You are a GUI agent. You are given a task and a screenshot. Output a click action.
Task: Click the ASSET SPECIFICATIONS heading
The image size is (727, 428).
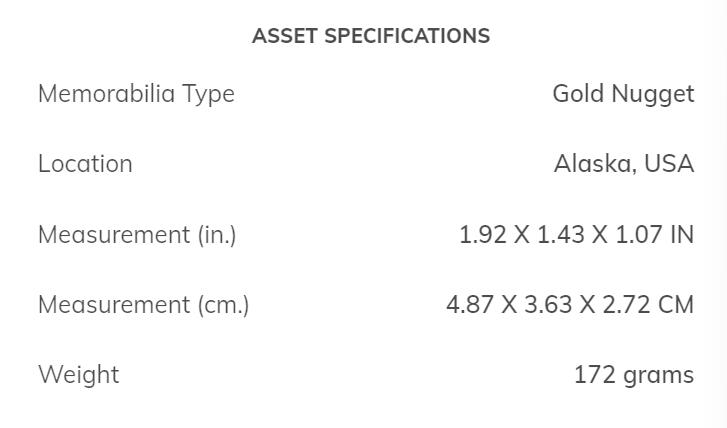pos(371,36)
